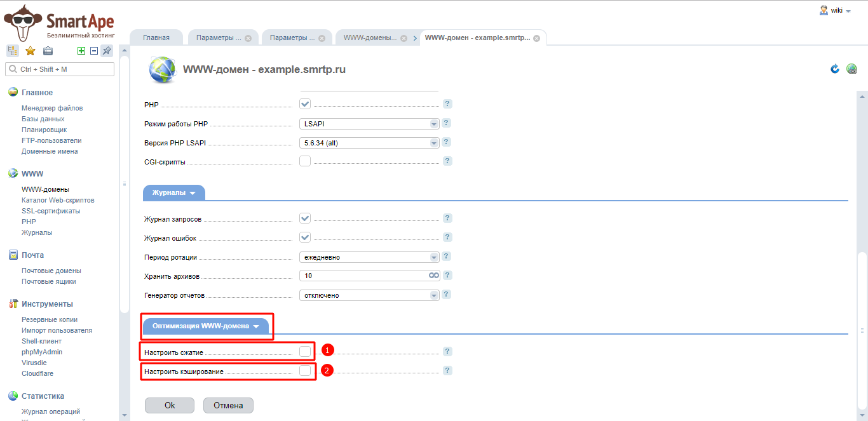Open the Период ротации dropdown
Screen dimensions: 868x421
(369, 257)
